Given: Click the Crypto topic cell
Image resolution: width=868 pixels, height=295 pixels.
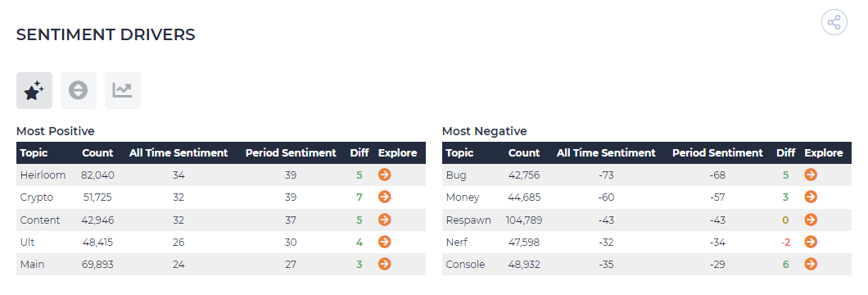Looking at the screenshot, I should click(37, 197).
